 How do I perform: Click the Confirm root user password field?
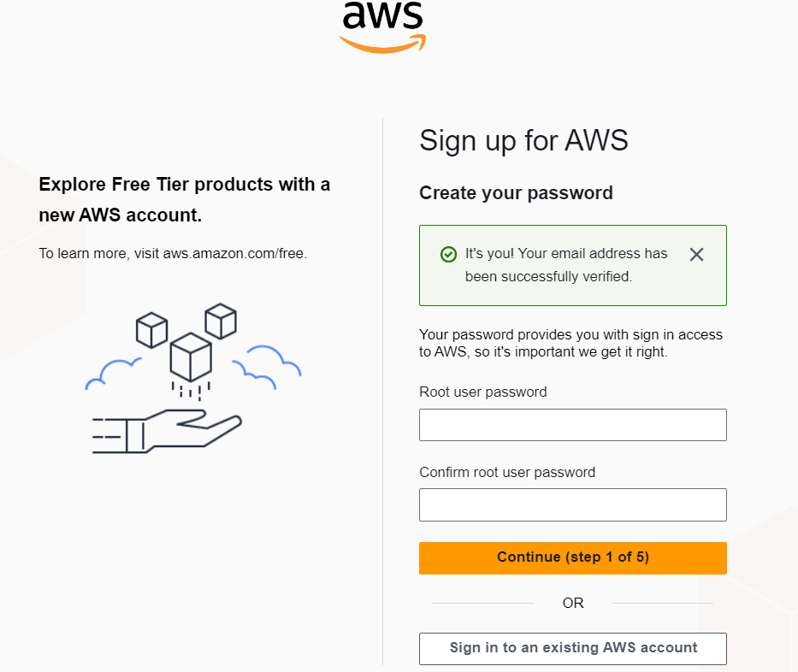[x=572, y=504]
